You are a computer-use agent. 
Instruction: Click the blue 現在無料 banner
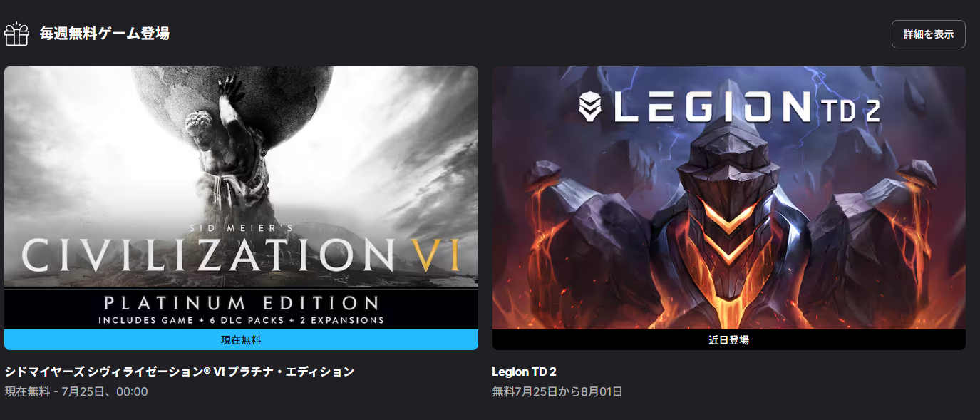(241, 340)
